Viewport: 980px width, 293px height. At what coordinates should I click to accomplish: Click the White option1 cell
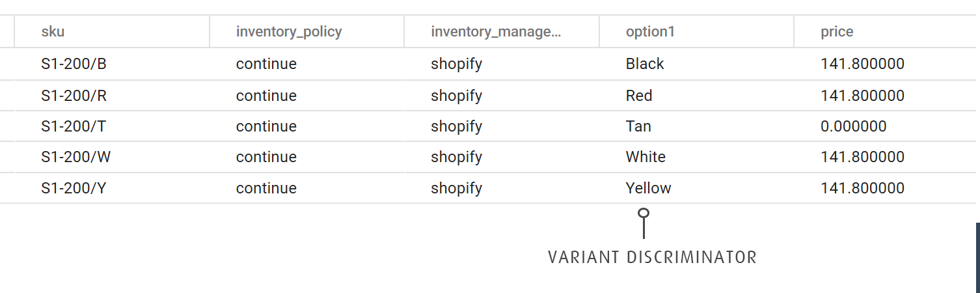click(646, 157)
